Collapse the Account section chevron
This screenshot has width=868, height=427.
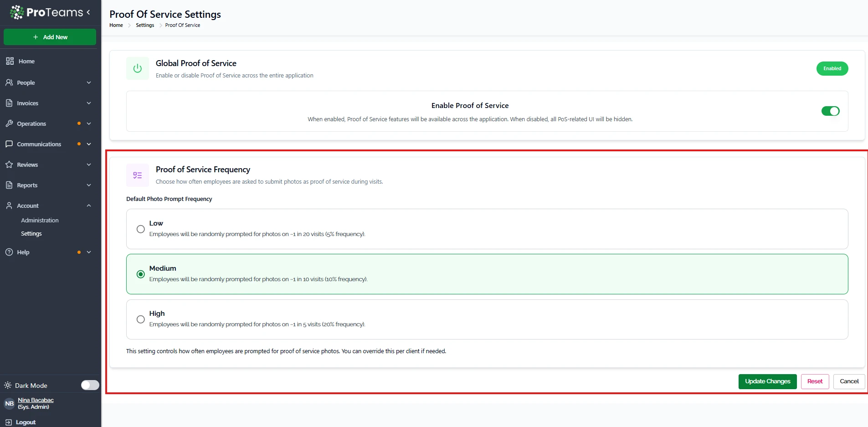(89, 206)
